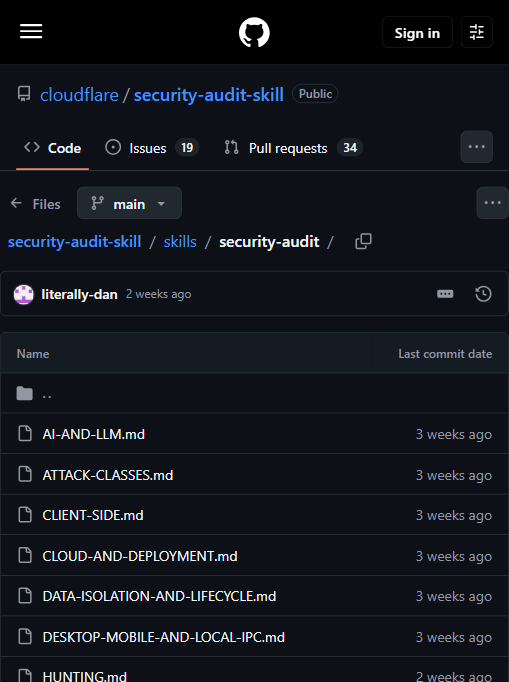
Task: Click file icon beside DATA-ISOLATION-AND-LIFECYCLE.md
Action: click(25, 595)
